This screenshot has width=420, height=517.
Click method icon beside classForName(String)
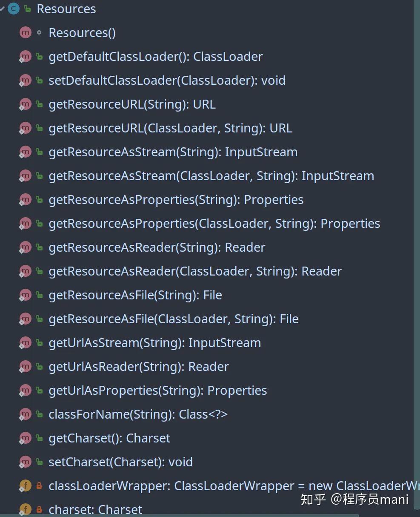pos(26,414)
